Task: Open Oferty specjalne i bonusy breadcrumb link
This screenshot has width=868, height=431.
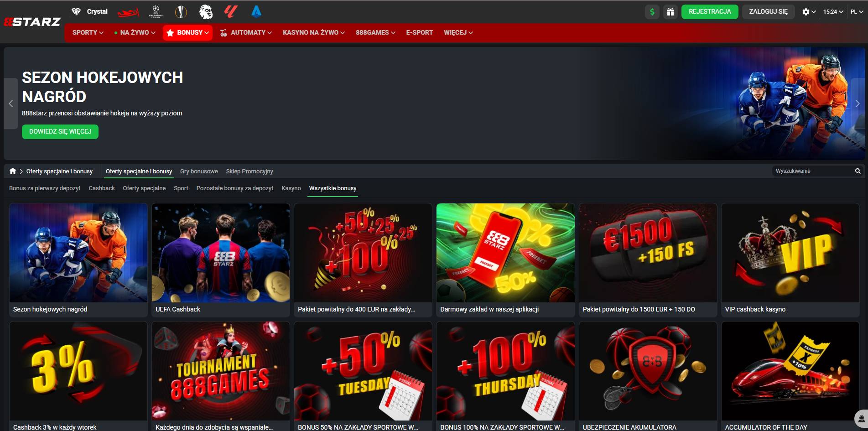Action: click(59, 171)
